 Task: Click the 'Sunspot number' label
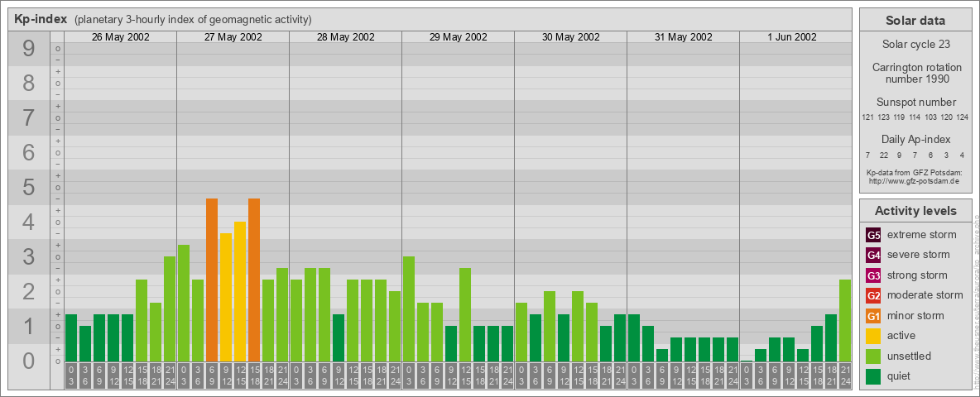pyautogui.click(x=915, y=103)
